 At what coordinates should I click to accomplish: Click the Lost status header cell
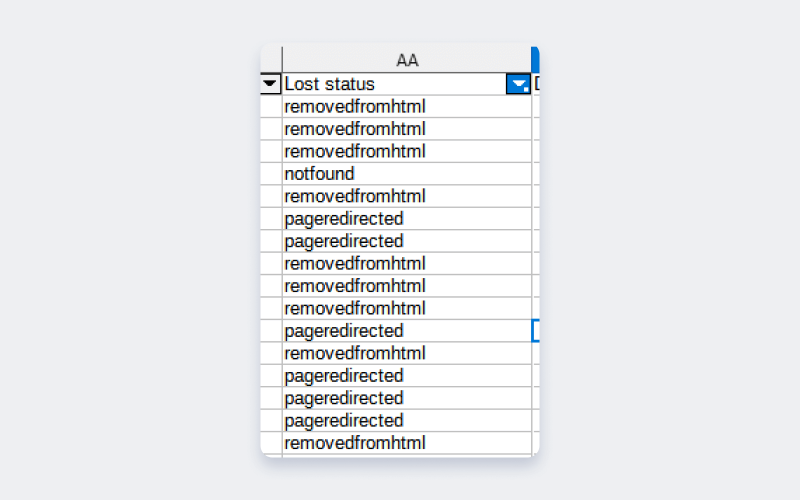[395, 85]
